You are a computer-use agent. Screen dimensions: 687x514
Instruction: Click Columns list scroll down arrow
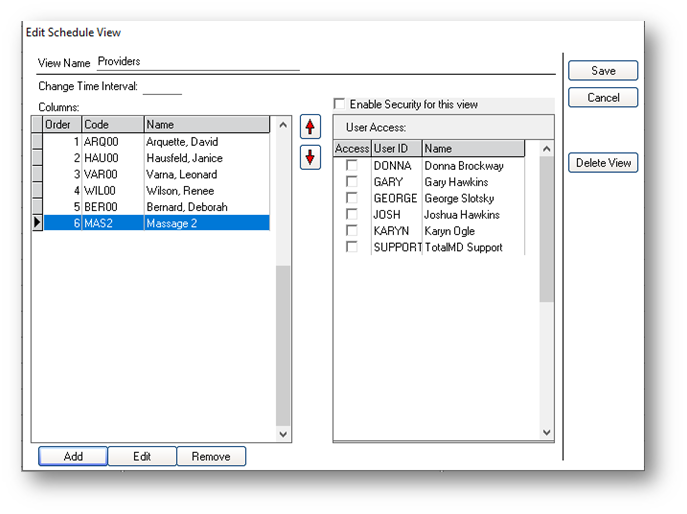tap(283, 434)
